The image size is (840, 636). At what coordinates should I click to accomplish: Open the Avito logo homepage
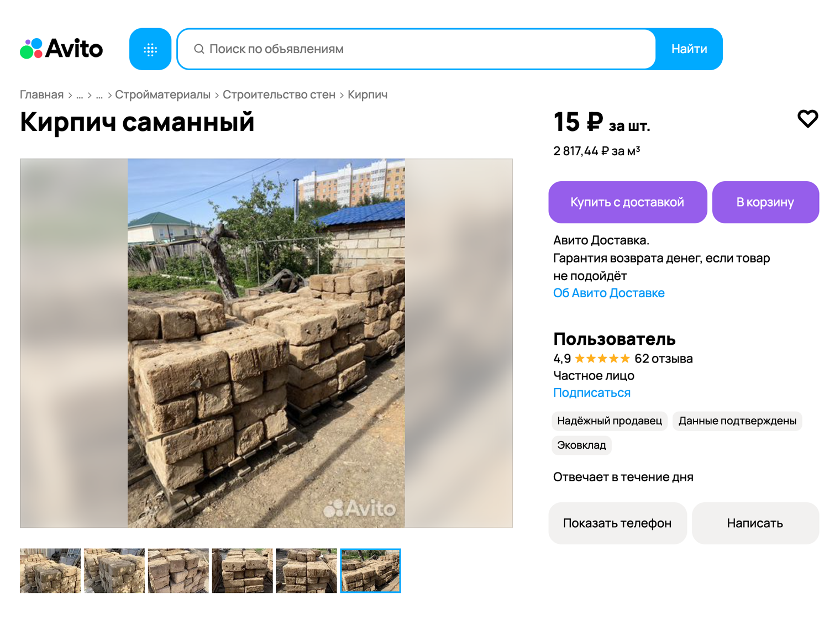point(61,49)
